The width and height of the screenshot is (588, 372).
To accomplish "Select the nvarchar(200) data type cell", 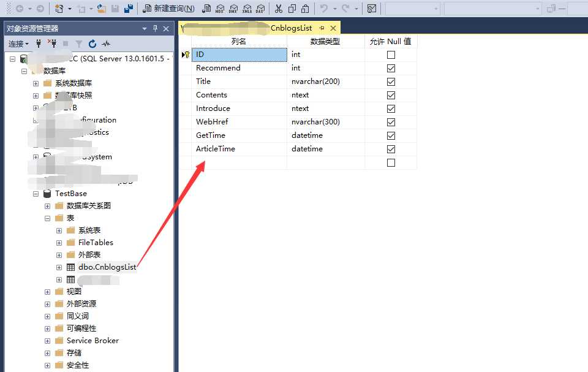I will pyautogui.click(x=325, y=82).
